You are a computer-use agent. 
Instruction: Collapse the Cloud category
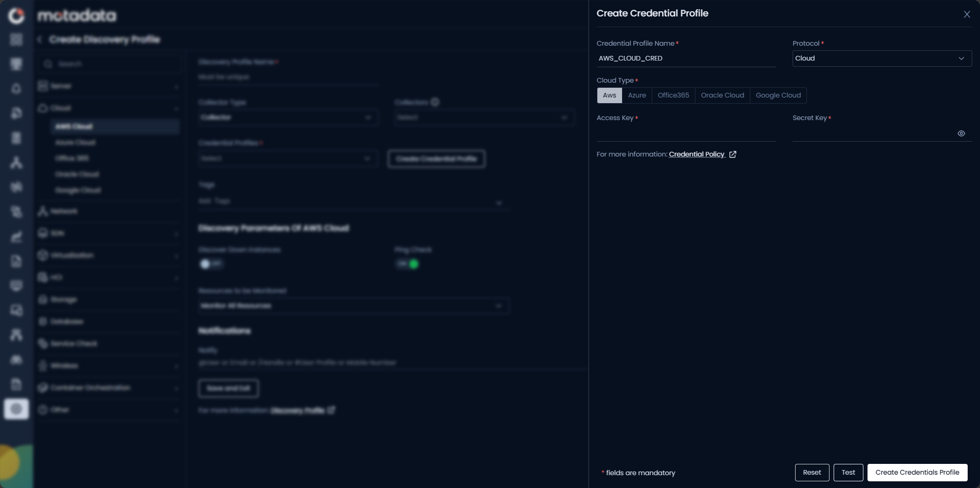tap(108, 108)
